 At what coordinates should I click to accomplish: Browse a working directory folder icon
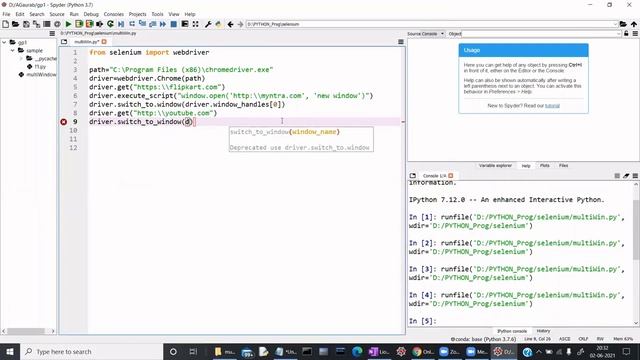[623, 24]
